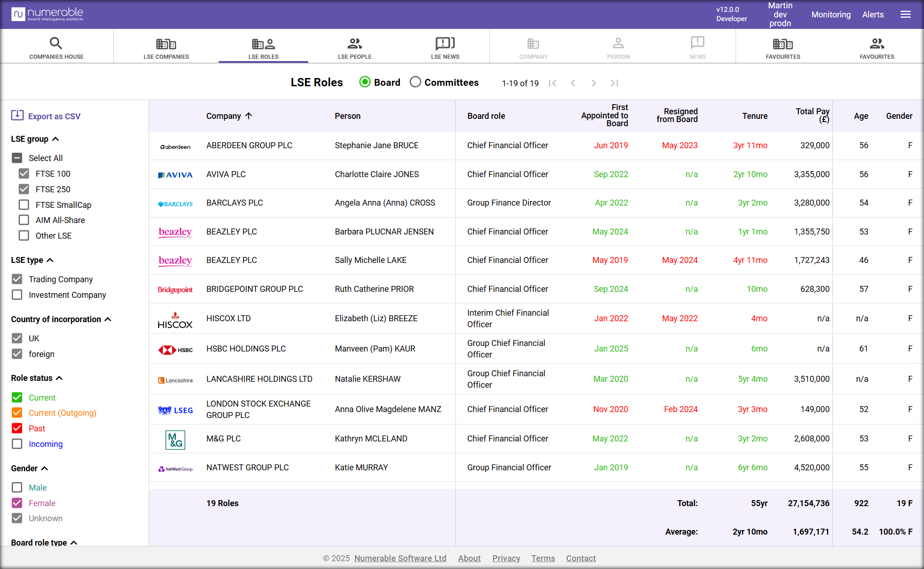Go to first page of results
The height and width of the screenshot is (569, 924).
pyautogui.click(x=553, y=83)
